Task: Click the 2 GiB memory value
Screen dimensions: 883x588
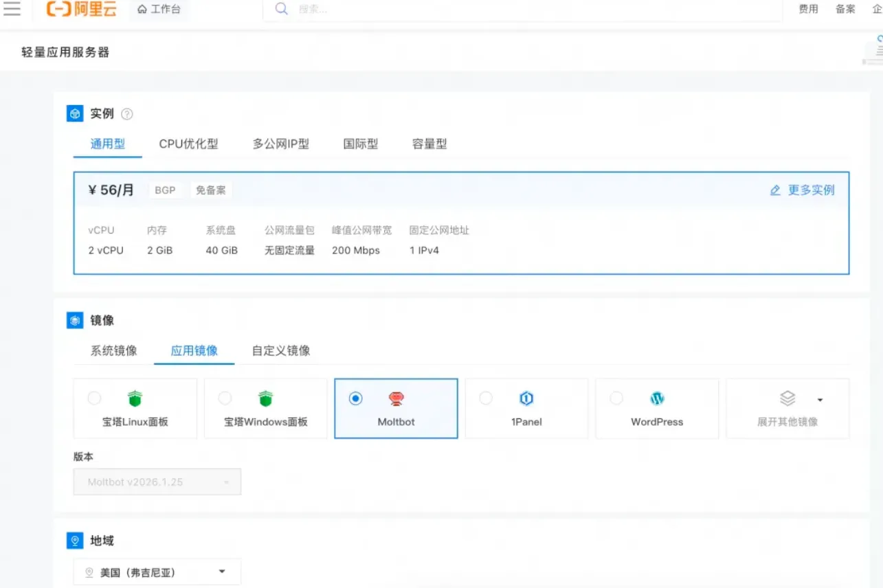Action: (x=160, y=251)
